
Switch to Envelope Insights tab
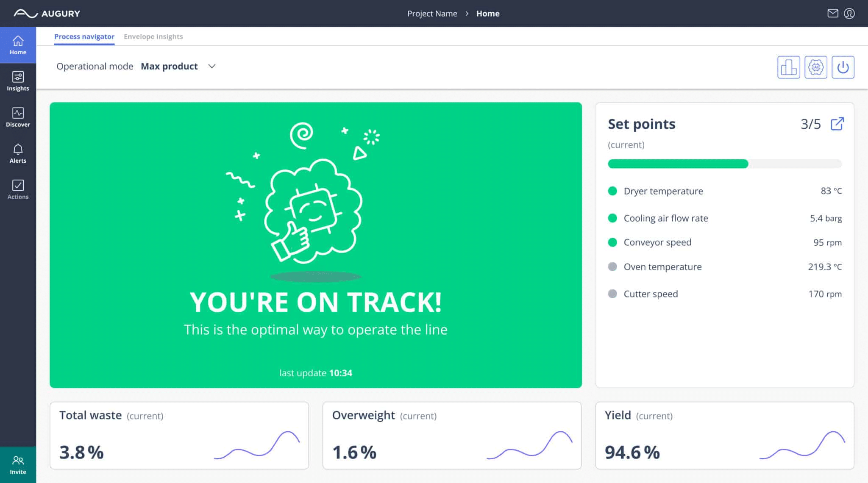point(153,36)
